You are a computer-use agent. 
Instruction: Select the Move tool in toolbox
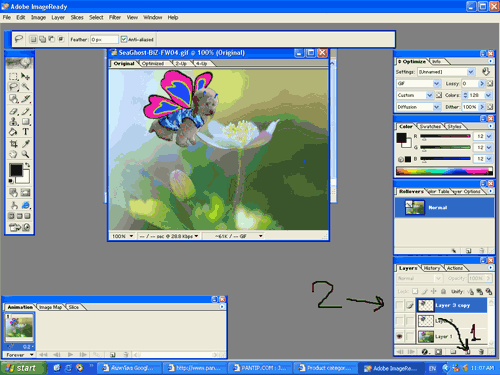(x=26, y=76)
